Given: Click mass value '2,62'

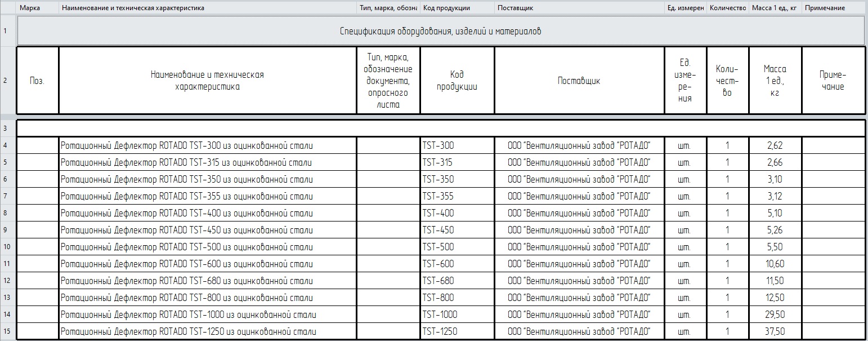Looking at the screenshot, I should click(x=775, y=145).
